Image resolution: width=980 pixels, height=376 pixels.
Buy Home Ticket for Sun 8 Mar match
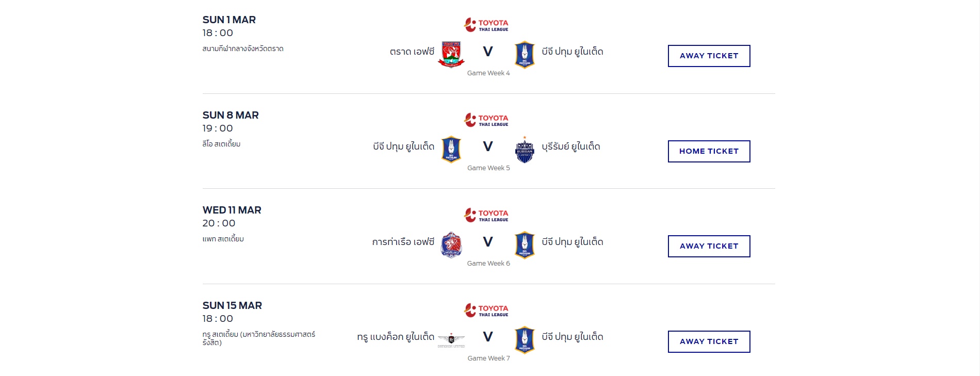(709, 151)
